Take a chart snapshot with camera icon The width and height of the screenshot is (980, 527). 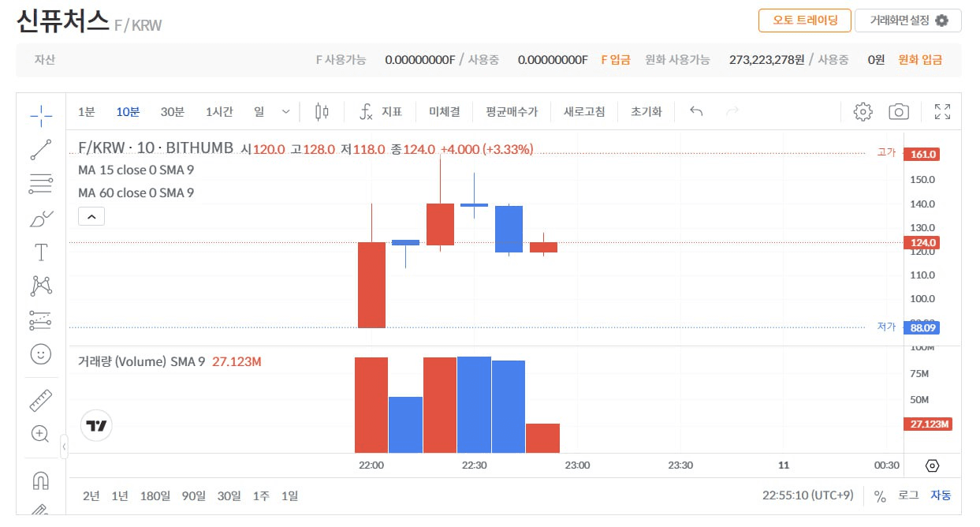[899, 112]
